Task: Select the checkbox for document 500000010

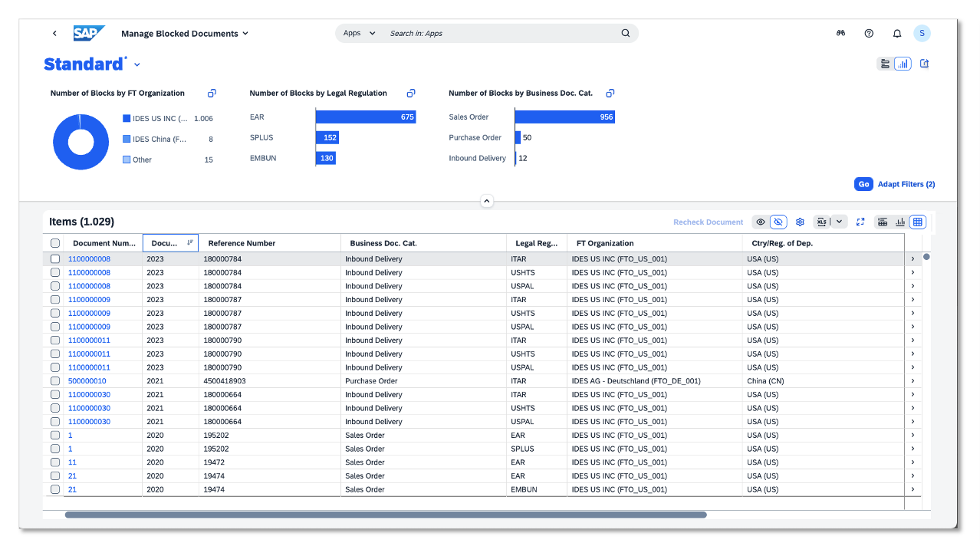Action: pyautogui.click(x=54, y=380)
